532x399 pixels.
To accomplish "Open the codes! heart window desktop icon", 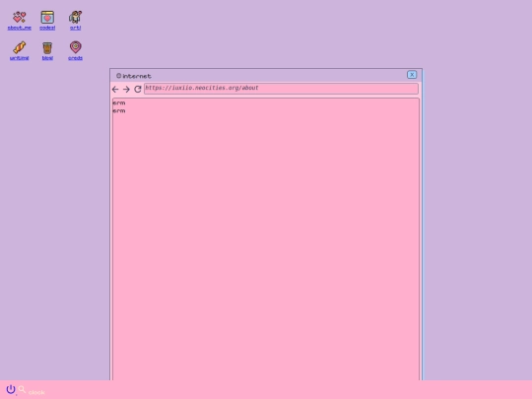I will click(x=47, y=18).
